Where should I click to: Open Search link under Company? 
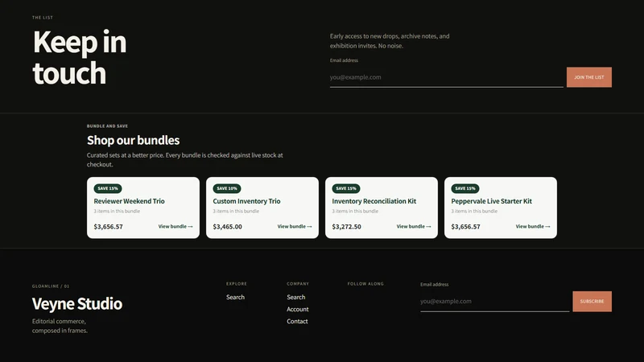pyautogui.click(x=295, y=297)
